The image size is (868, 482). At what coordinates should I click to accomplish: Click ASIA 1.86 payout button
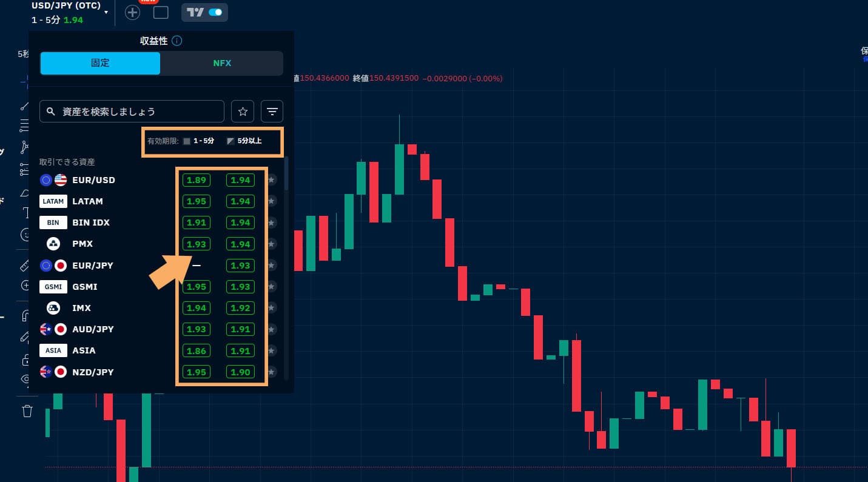(x=197, y=350)
